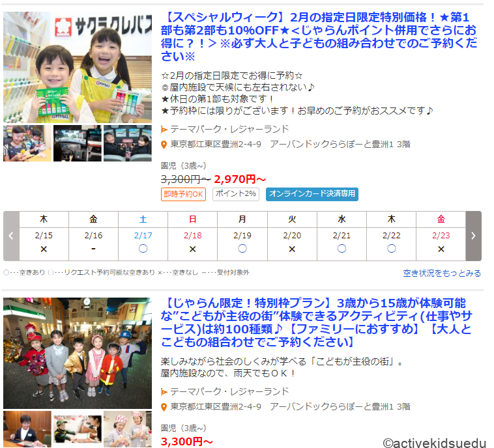Open main photo of two smiling children
This screenshot has height=448, width=494.
[x=78, y=67]
